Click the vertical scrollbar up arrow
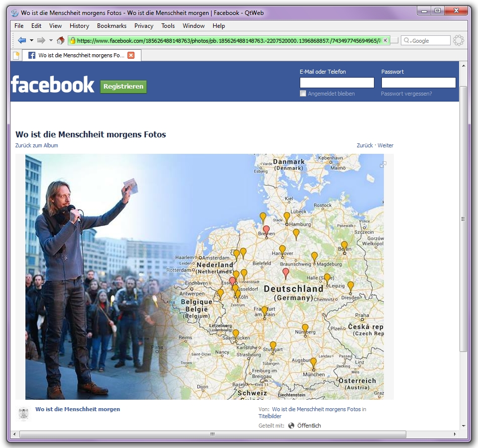 [464, 66]
